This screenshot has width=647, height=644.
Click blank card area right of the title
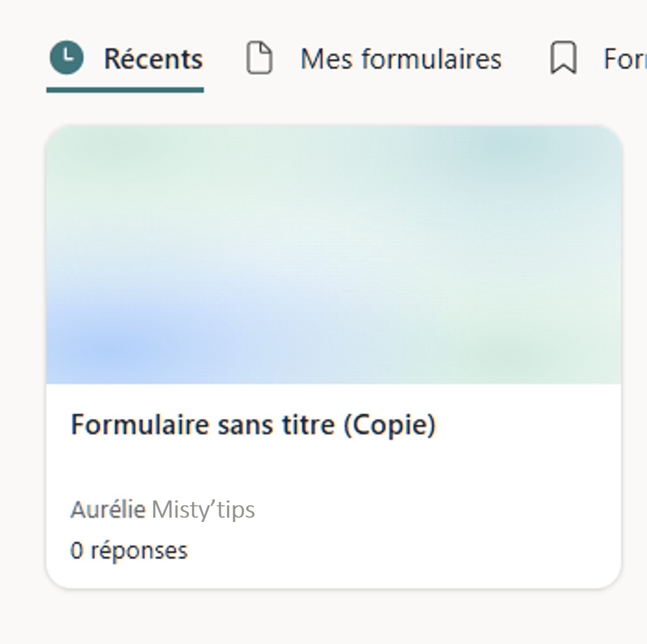tap(529, 425)
